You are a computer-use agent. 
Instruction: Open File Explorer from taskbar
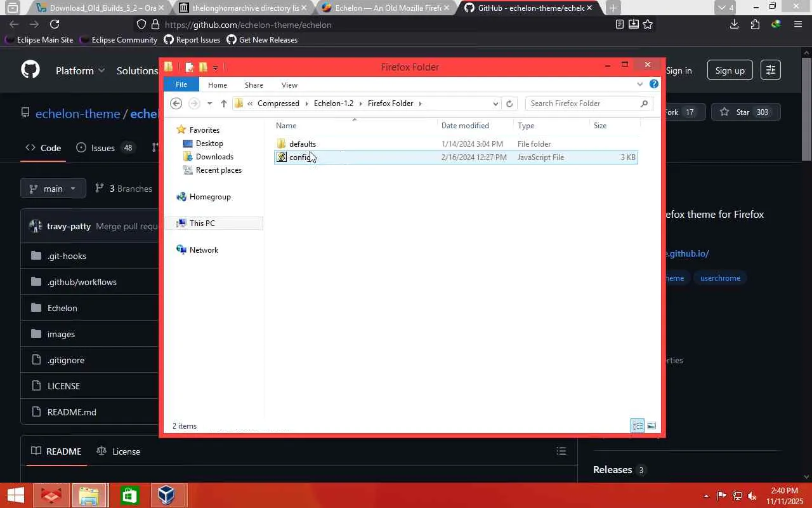pos(89,495)
